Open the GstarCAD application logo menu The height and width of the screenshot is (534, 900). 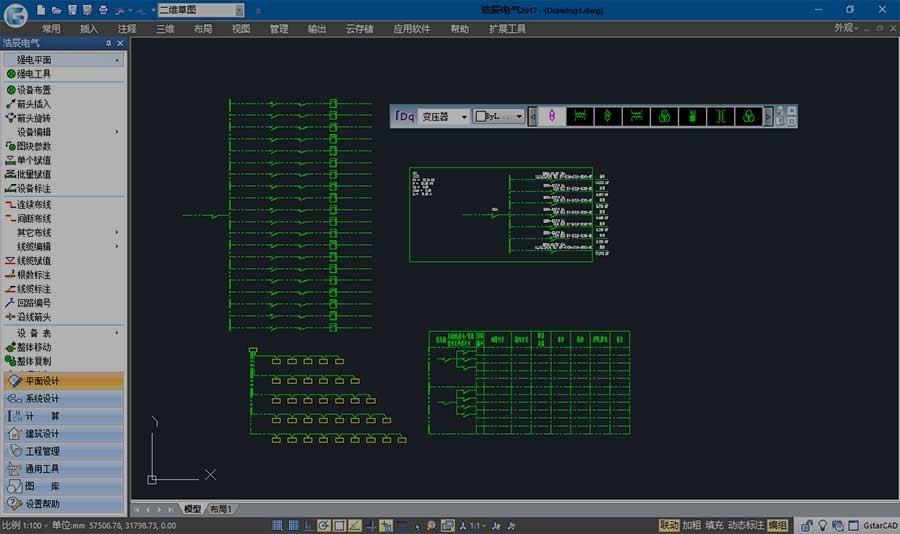[x=15, y=15]
